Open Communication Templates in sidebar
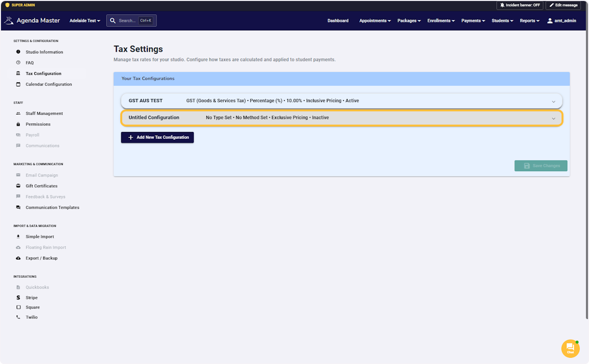 click(53, 208)
